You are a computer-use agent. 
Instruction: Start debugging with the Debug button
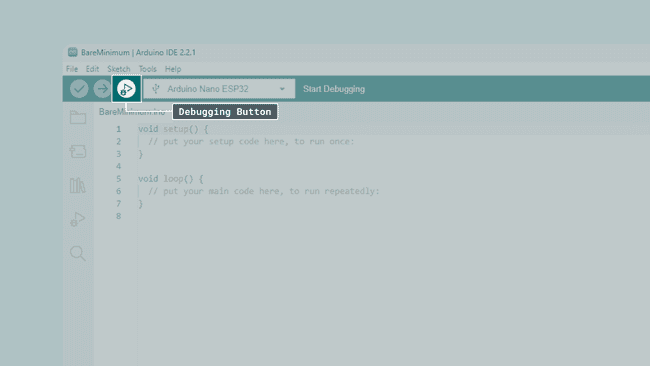tap(126, 89)
